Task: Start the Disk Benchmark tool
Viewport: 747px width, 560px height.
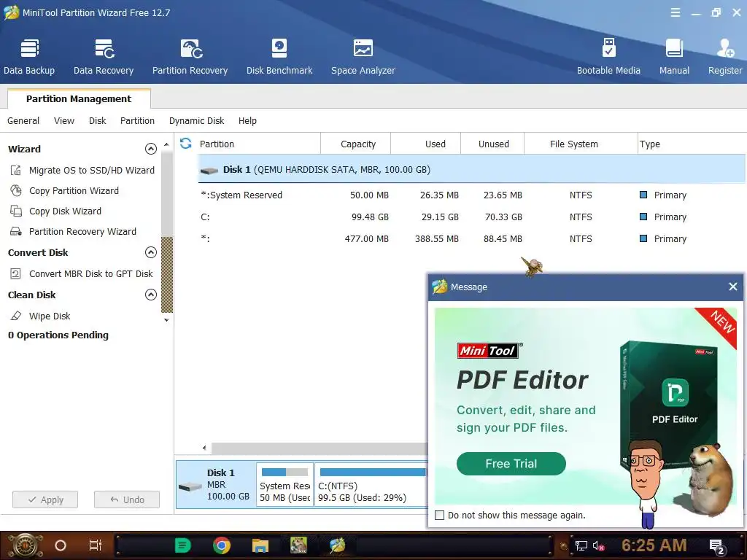Action: click(x=279, y=57)
